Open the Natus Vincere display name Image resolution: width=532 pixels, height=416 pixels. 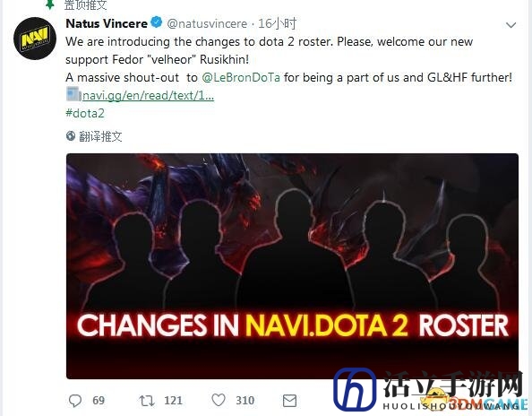107,23
